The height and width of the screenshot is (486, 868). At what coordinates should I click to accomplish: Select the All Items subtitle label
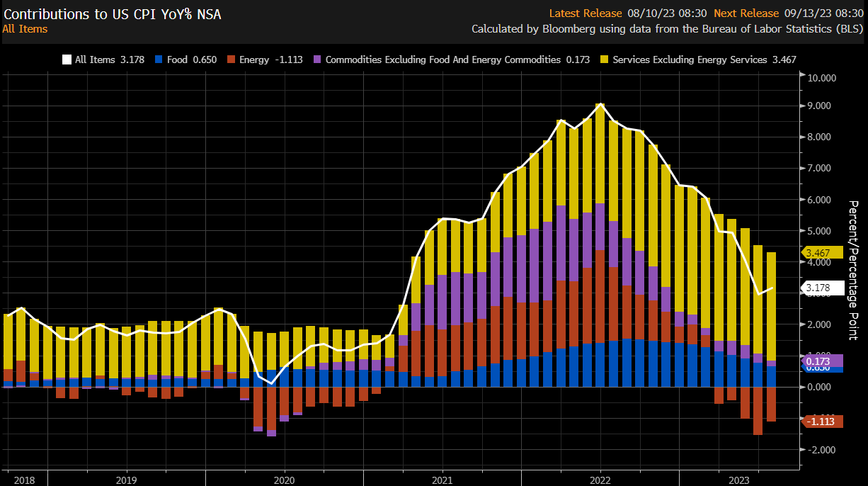click(x=25, y=28)
